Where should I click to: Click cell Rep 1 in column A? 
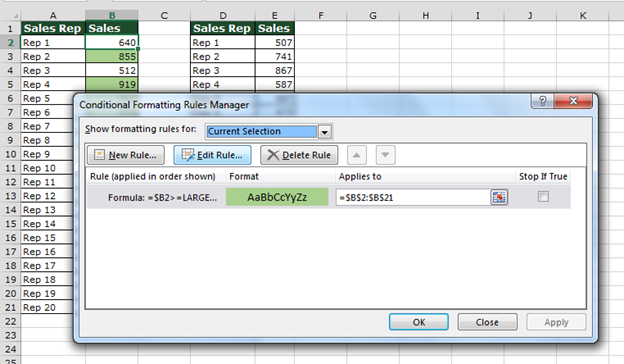pos(53,43)
